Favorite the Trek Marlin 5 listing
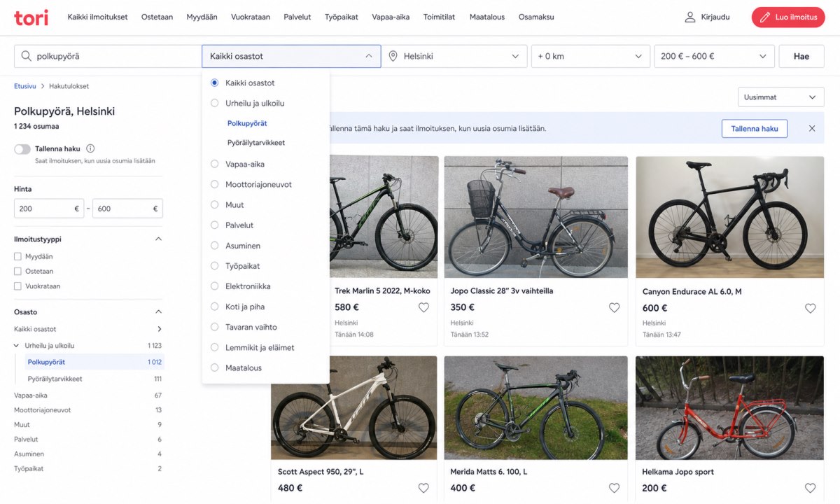Viewport: 840px width, 504px height. click(x=423, y=307)
